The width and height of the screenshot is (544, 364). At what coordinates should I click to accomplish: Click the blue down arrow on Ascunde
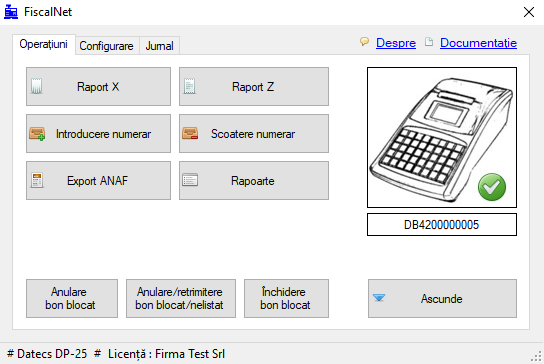(x=379, y=298)
